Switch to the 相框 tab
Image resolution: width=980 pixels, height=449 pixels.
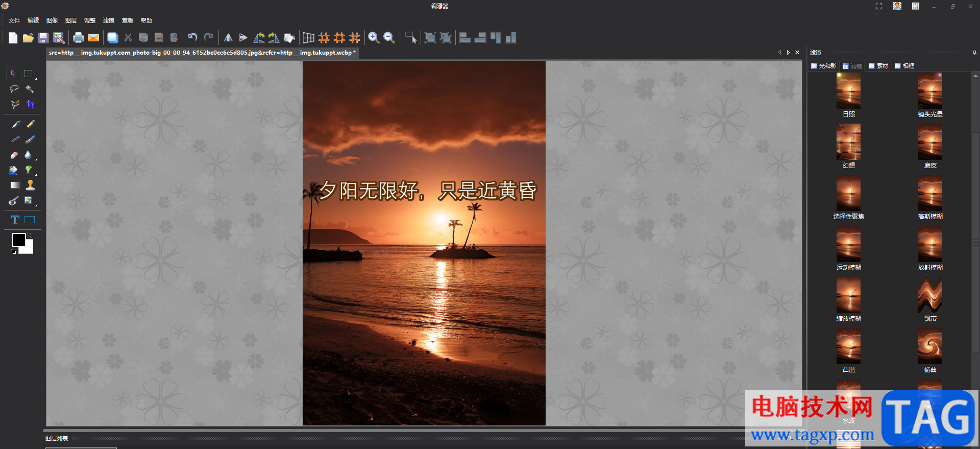[x=904, y=66]
